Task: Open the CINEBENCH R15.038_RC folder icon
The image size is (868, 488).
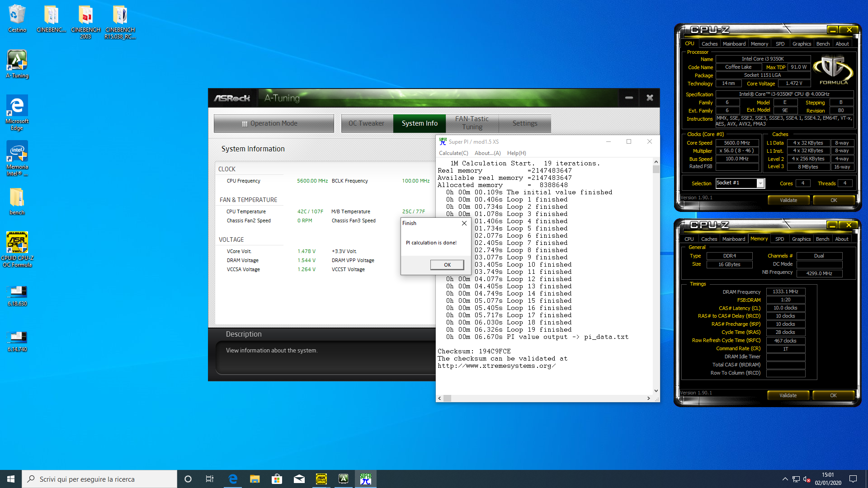Action: 120,22
